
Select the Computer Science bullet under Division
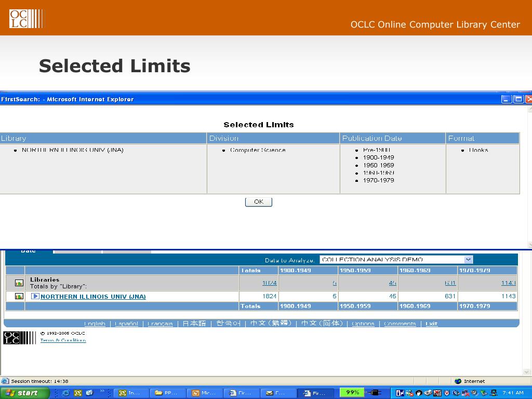click(x=258, y=150)
